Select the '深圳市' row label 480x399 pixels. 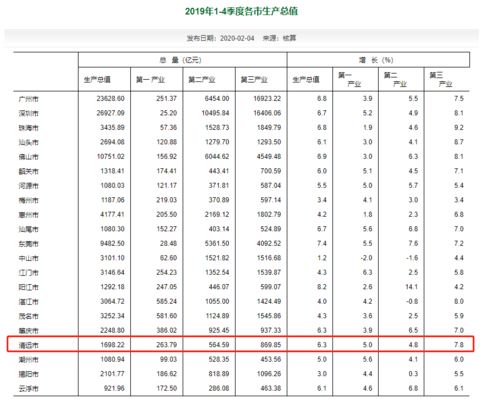[x=29, y=113]
